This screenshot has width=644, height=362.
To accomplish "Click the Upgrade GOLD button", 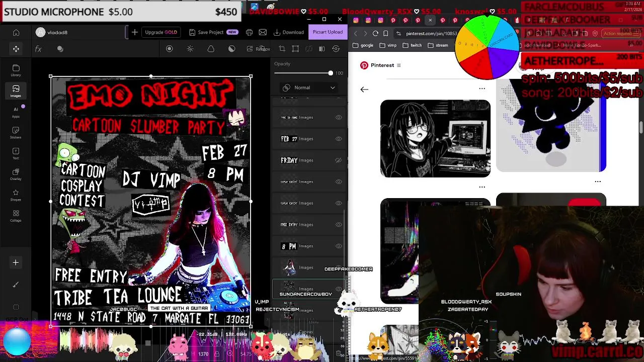I will (161, 32).
